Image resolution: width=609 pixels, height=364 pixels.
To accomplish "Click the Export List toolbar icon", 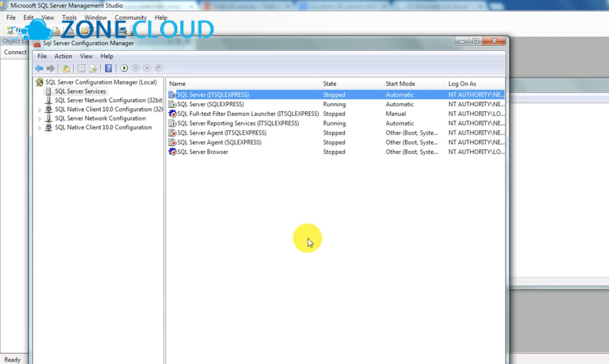I will pos(93,68).
